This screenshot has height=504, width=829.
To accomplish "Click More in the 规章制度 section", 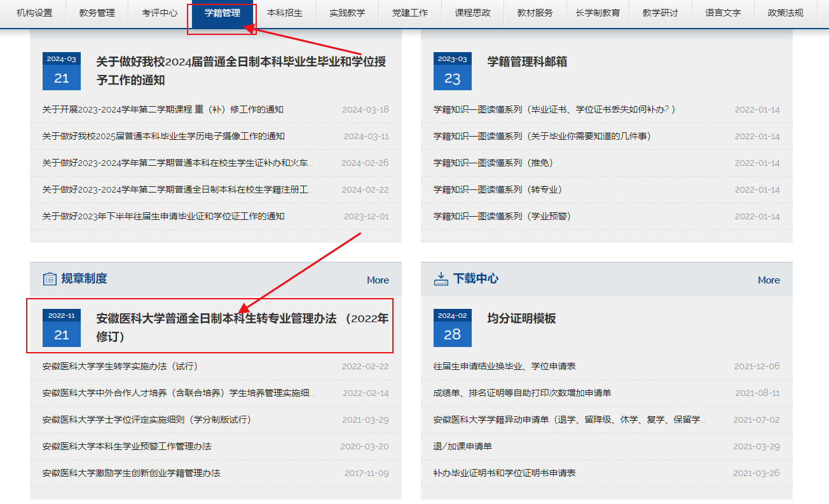I will pyautogui.click(x=378, y=280).
